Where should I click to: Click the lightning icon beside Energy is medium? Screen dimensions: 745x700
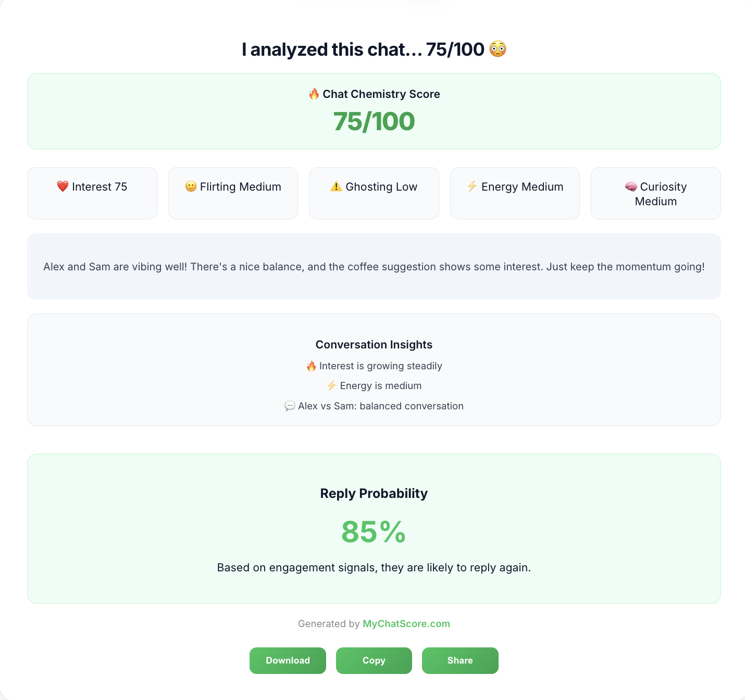coord(331,386)
